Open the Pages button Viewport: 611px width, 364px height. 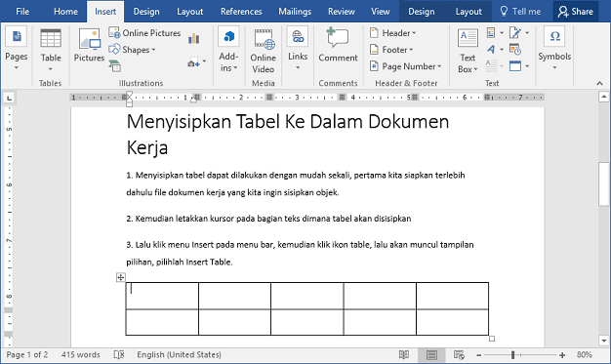[x=16, y=50]
